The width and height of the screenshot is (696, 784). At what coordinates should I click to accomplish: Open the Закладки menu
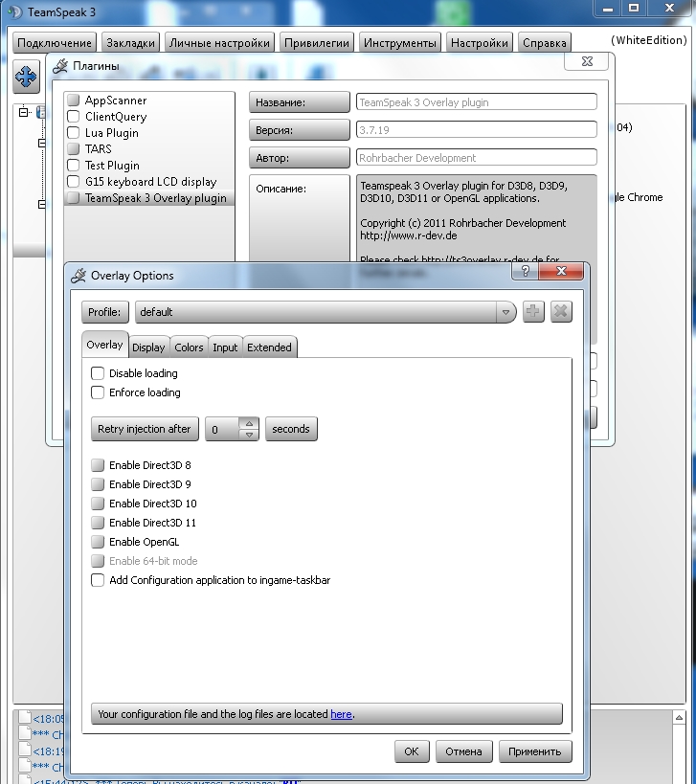130,43
